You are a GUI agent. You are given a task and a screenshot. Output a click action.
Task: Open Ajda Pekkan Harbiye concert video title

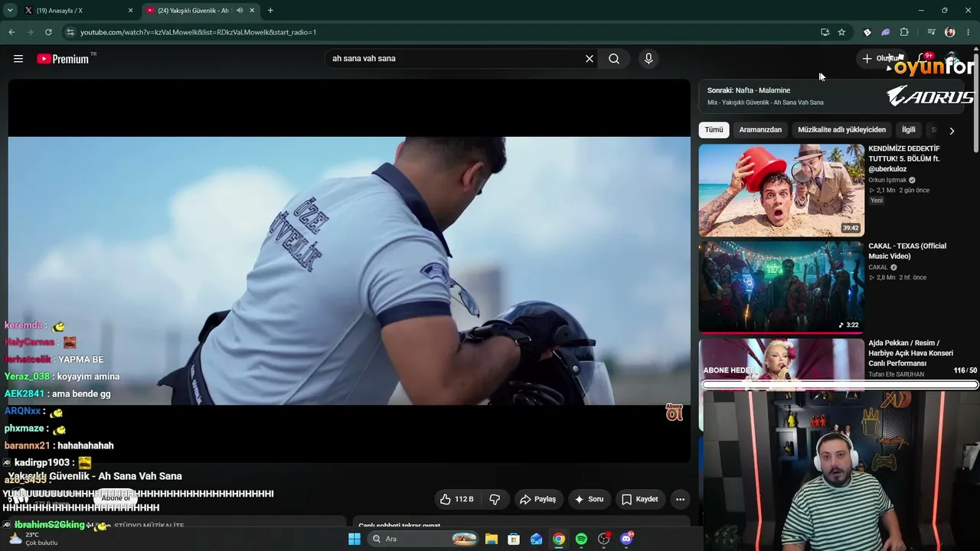click(x=910, y=353)
